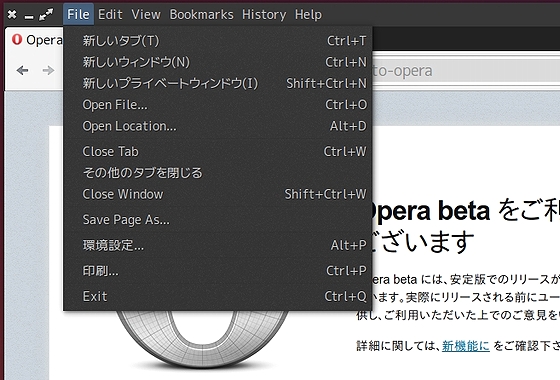Choose Open File... menu item

pyautogui.click(x=218, y=105)
